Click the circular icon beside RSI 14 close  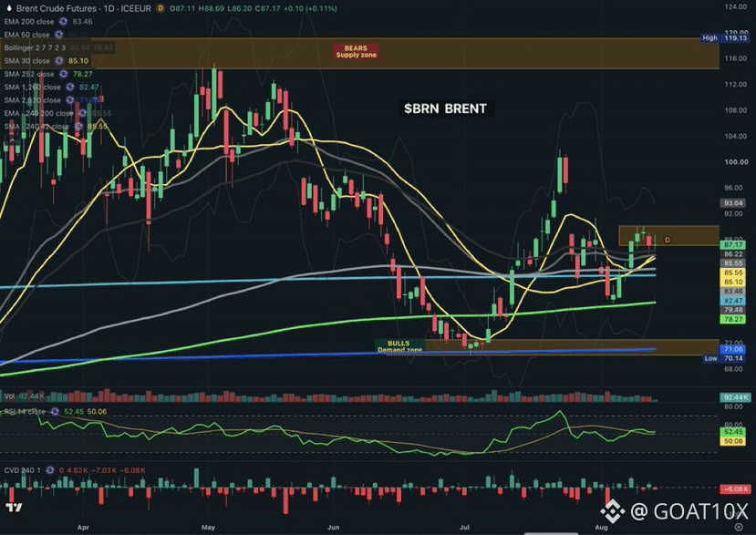coord(55,412)
